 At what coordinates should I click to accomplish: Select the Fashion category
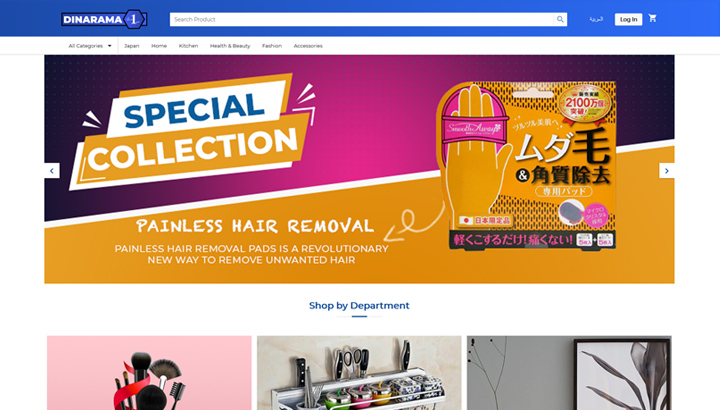coord(272,46)
